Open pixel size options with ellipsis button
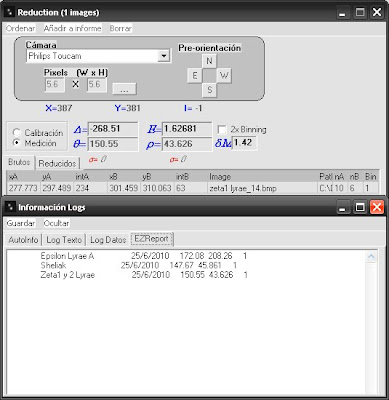 [124, 89]
